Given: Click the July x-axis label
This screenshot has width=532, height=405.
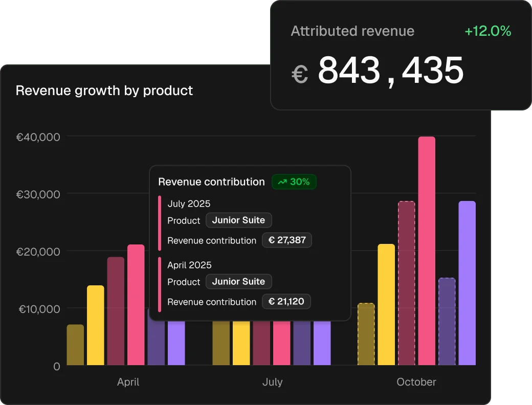Looking at the screenshot, I should pos(273,382).
